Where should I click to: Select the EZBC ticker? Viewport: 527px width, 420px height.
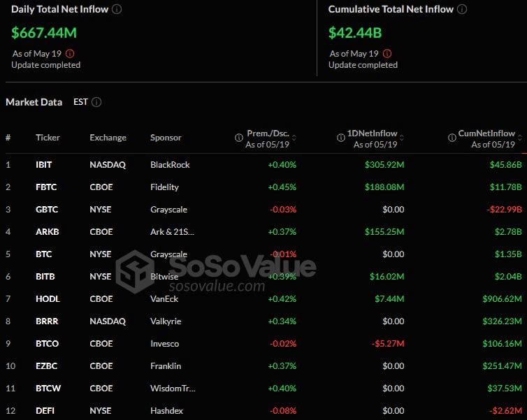(46, 366)
